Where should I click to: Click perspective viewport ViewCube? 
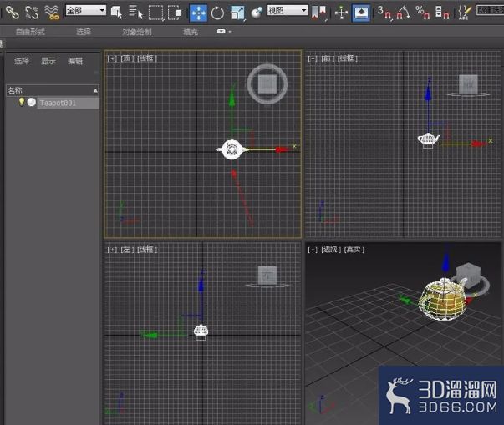pyautogui.click(x=468, y=277)
